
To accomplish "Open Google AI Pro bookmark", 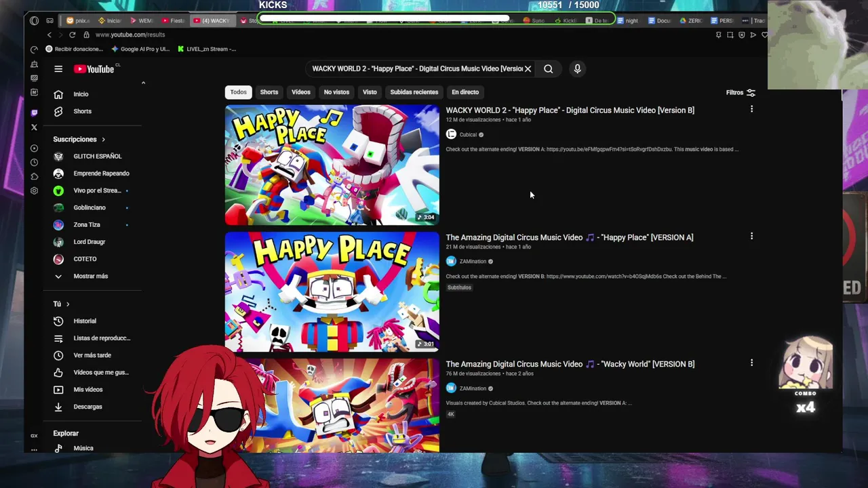I will tap(140, 49).
